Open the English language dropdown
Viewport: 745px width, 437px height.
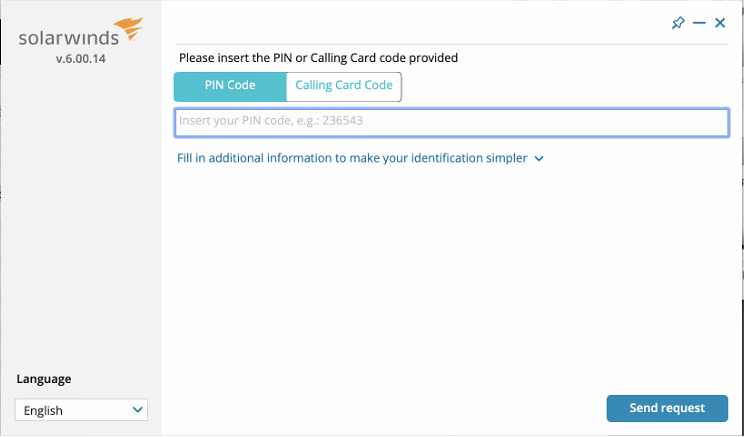81,410
